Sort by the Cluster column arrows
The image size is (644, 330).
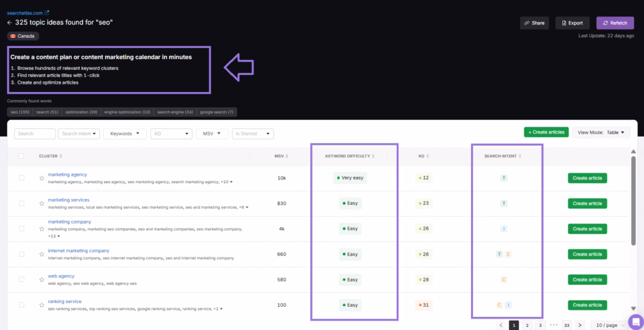61,156
